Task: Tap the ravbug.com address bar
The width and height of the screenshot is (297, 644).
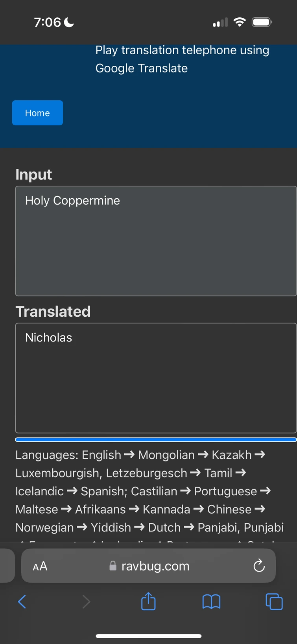Action: click(156, 566)
